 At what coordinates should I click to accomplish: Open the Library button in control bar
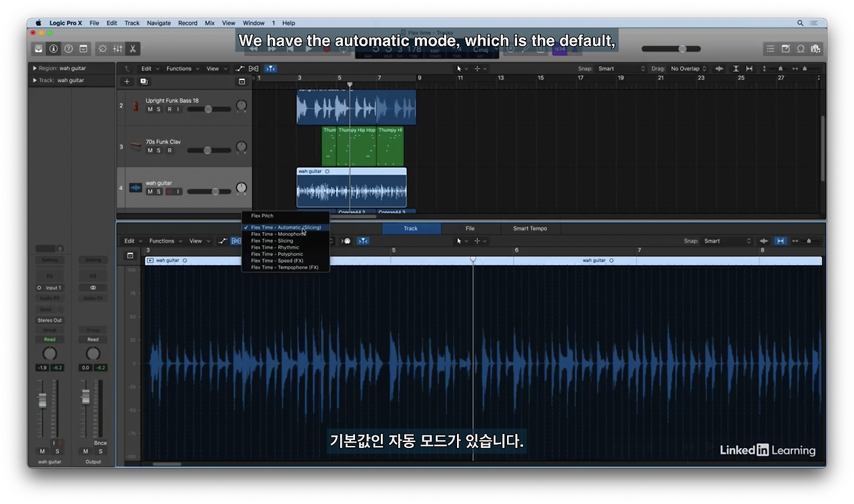39,49
